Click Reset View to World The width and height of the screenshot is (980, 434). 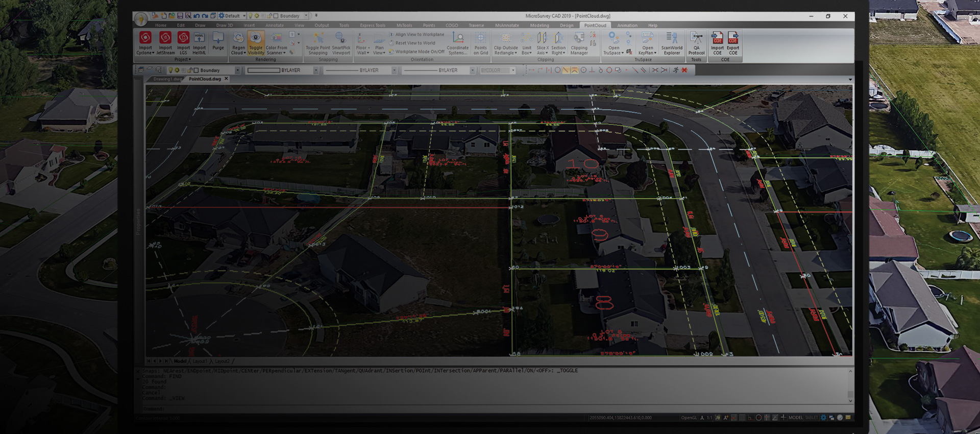click(415, 43)
